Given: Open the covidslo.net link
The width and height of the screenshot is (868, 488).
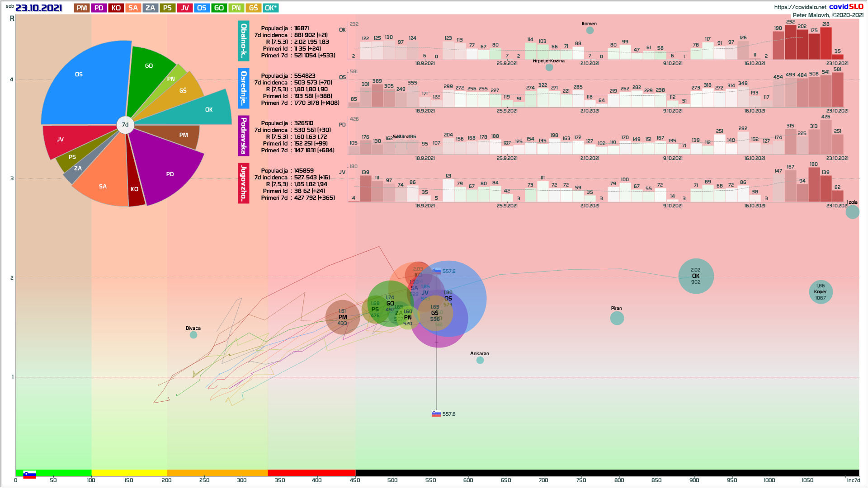Looking at the screenshot, I should tap(800, 7).
